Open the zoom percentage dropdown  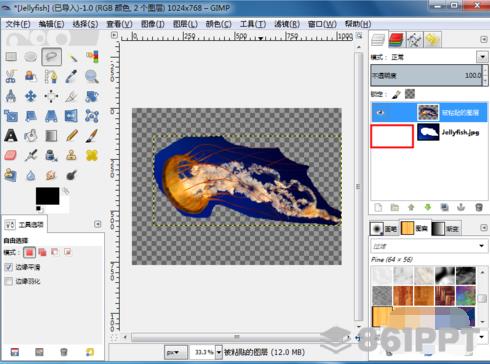click(219, 352)
